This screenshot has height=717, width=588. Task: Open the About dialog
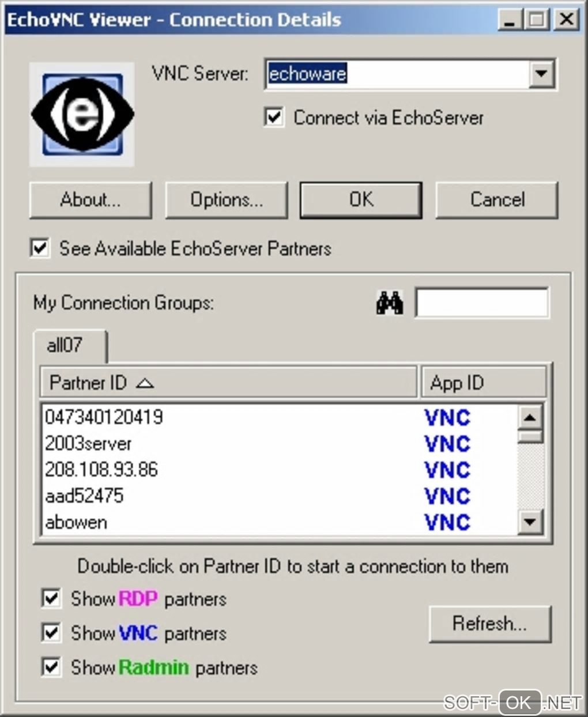[91, 200]
